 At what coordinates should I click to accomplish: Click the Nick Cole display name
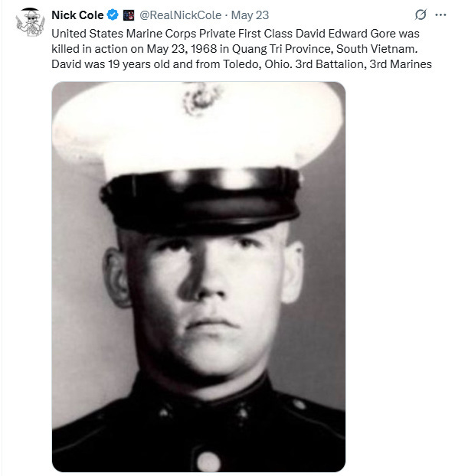point(77,15)
